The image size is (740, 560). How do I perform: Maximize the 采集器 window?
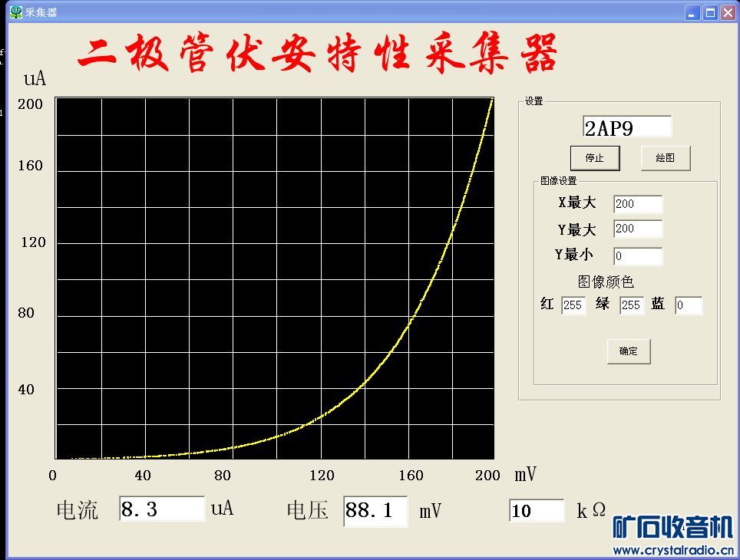710,12
